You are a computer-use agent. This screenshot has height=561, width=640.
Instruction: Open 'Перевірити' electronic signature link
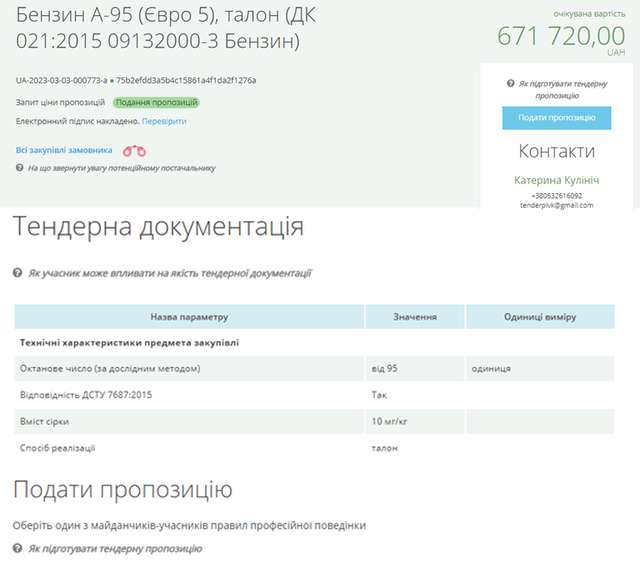coord(164,121)
